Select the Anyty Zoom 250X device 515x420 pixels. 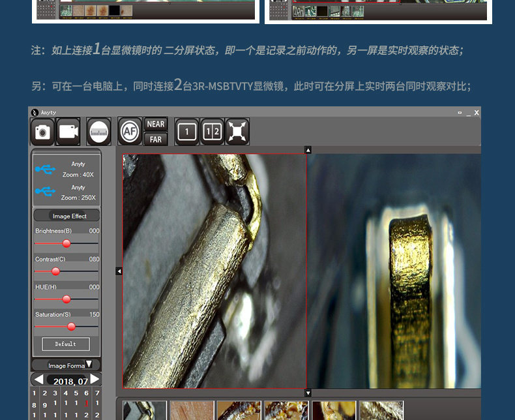[x=66, y=192]
